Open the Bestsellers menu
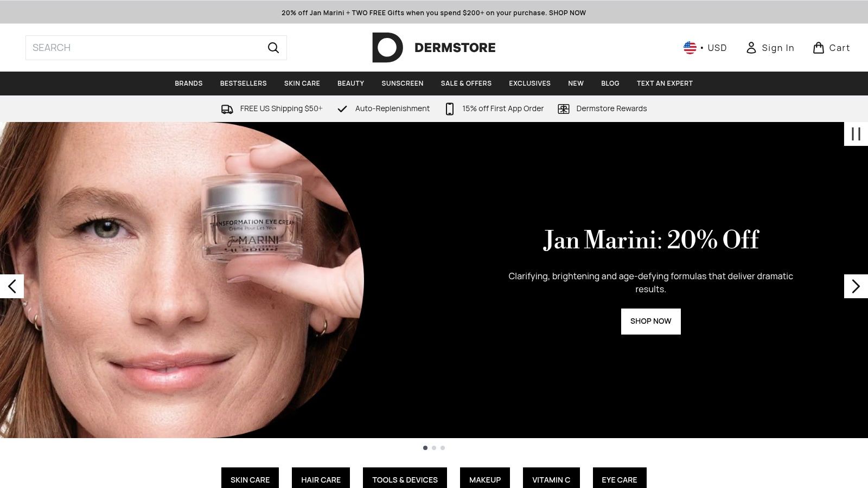This screenshot has height=488, width=868. [x=243, y=84]
